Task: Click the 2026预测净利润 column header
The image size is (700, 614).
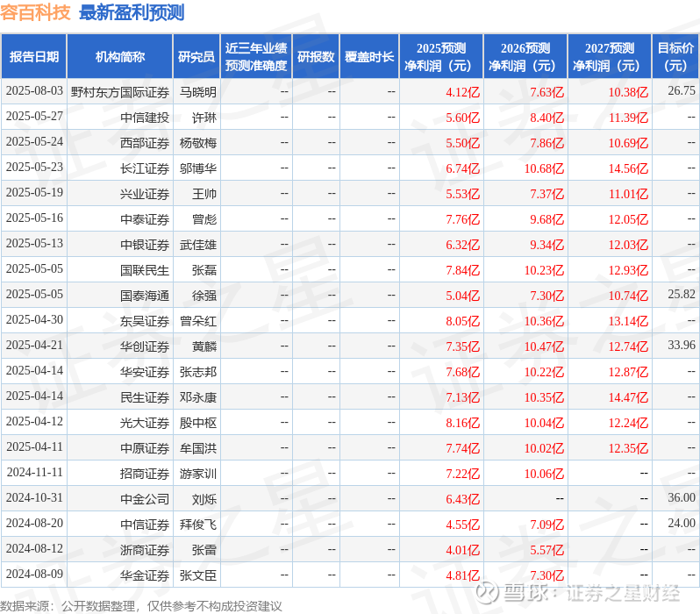Action: (525, 57)
